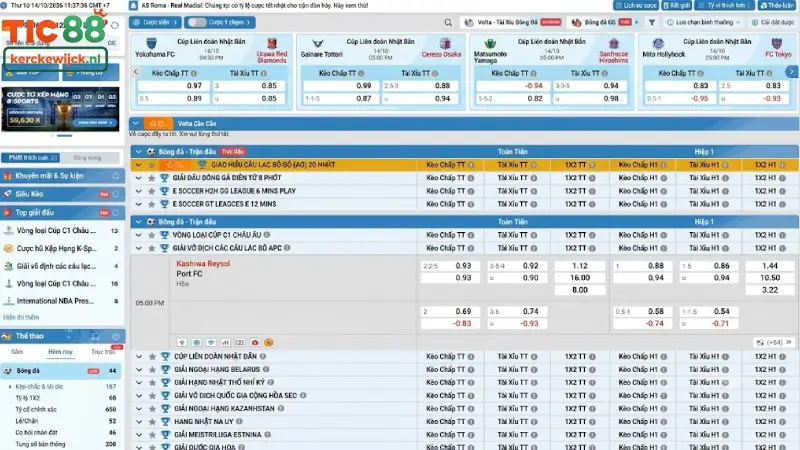Click info icon next to GIẢI VÔ ĐỊCH CÁC CÂU LẠC BỘ AFC

coord(287,248)
